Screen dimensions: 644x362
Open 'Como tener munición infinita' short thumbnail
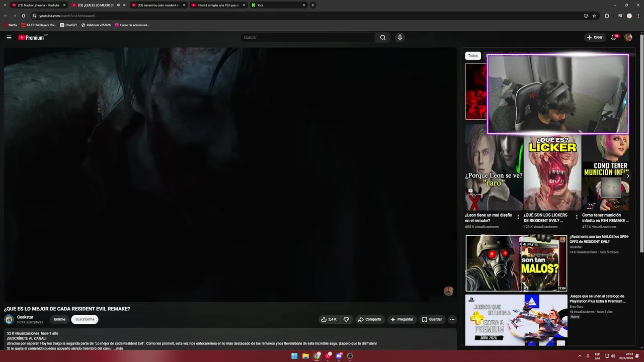[x=606, y=172]
